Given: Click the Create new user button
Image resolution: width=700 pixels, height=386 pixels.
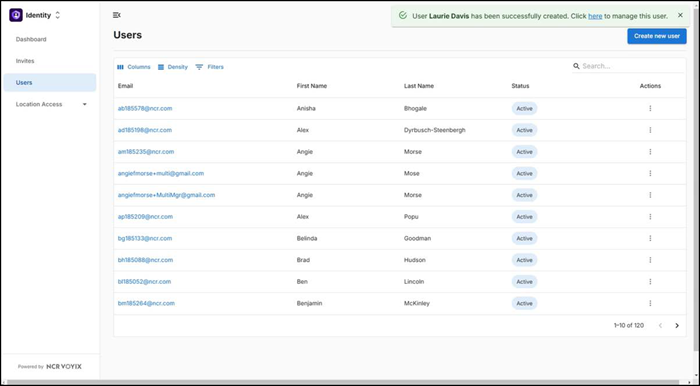Looking at the screenshot, I should tap(657, 36).
